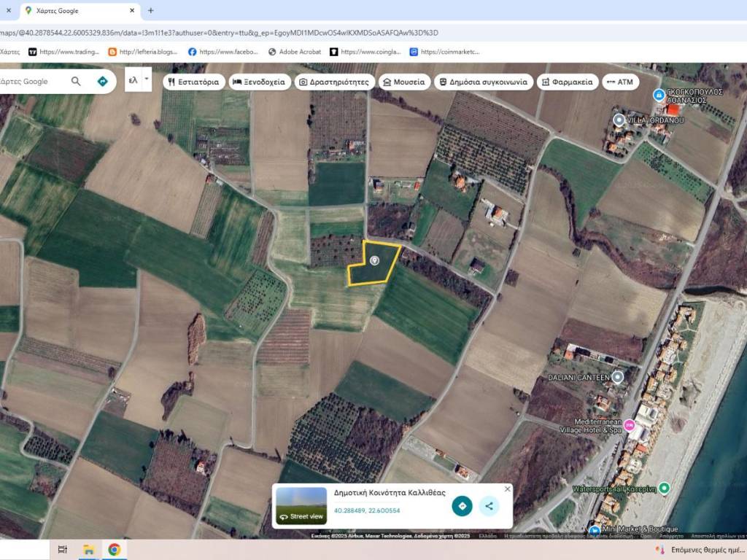Open the Street view thumbnail
Image resolution: width=747 pixels, height=560 pixels.
tap(301, 505)
